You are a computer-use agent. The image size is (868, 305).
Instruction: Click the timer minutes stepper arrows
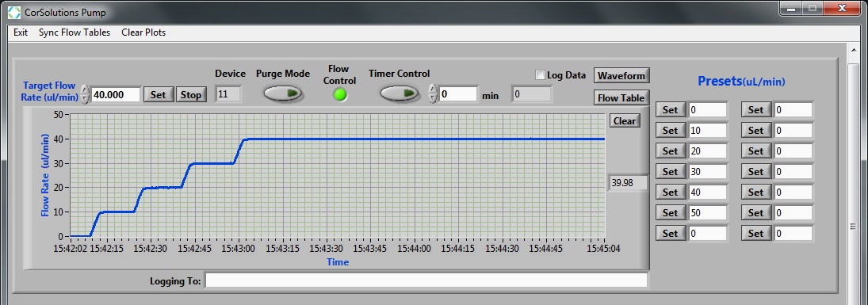point(434,93)
